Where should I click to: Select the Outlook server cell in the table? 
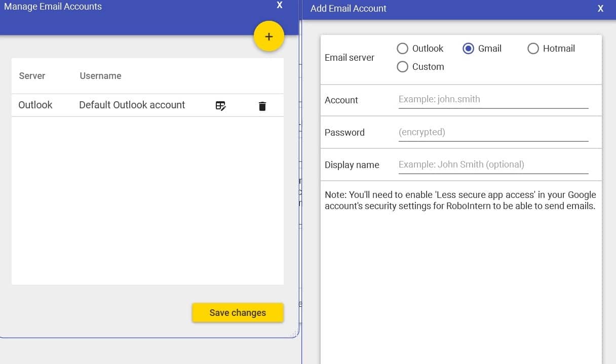point(35,105)
